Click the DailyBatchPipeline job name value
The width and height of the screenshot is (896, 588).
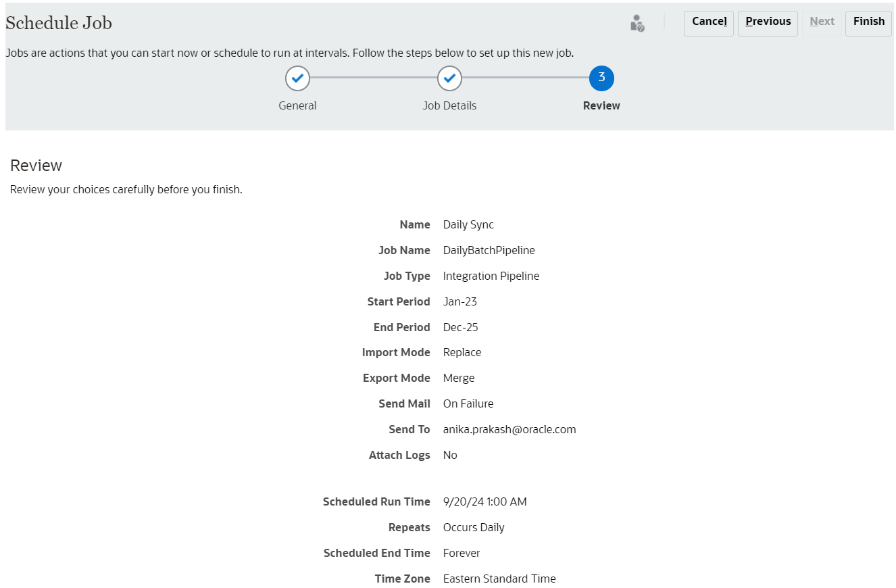(489, 251)
